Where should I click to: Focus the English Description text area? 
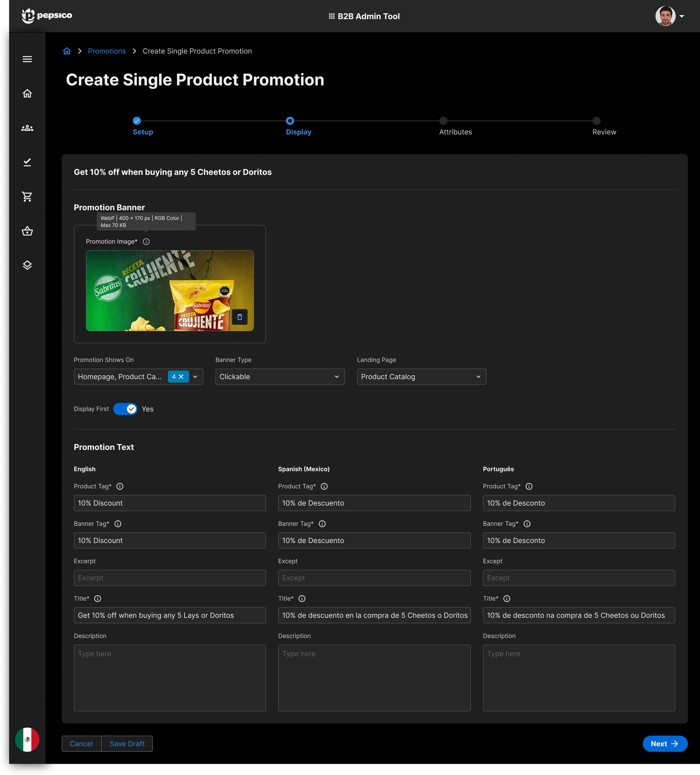(170, 678)
